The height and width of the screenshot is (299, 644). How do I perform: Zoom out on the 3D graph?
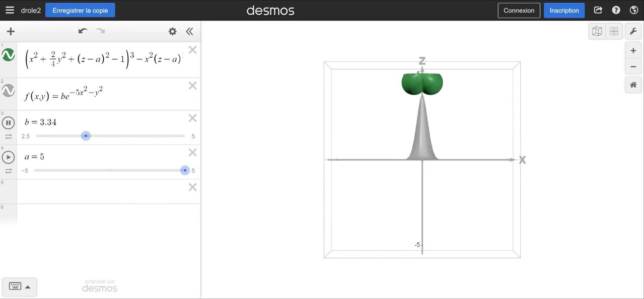point(633,67)
